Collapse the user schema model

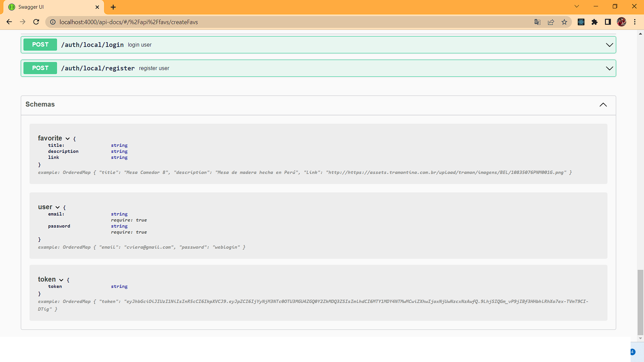[58, 207]
